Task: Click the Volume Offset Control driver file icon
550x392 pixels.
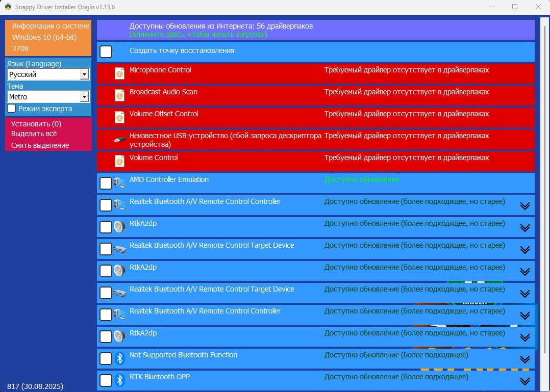Action: [x=119, y=117]
